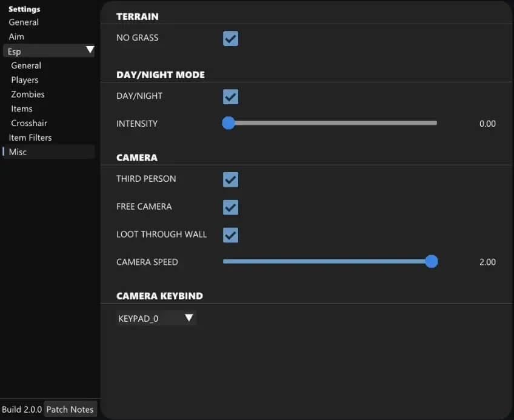The width and height of the screenshot is (514, 420).
Task: Uncheck the No Grass checkbox
Action: pyautogui.click(x=230, y=39)
